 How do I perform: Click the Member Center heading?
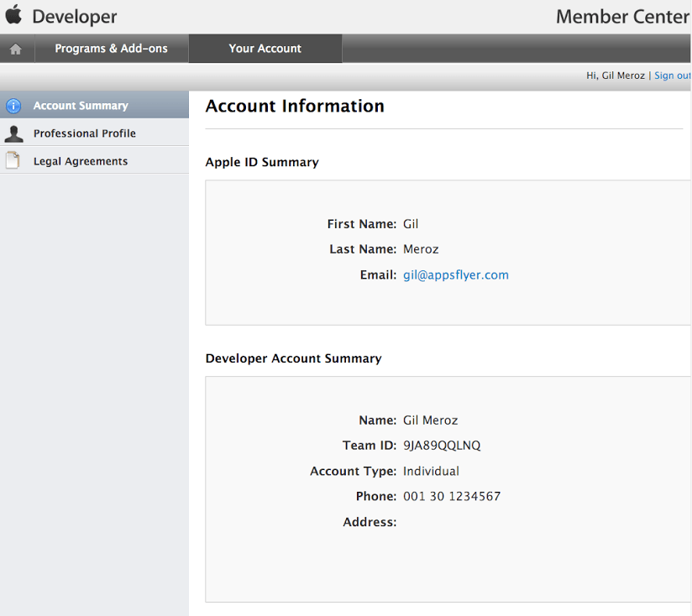pyautogui.click(x=622, y=17)
